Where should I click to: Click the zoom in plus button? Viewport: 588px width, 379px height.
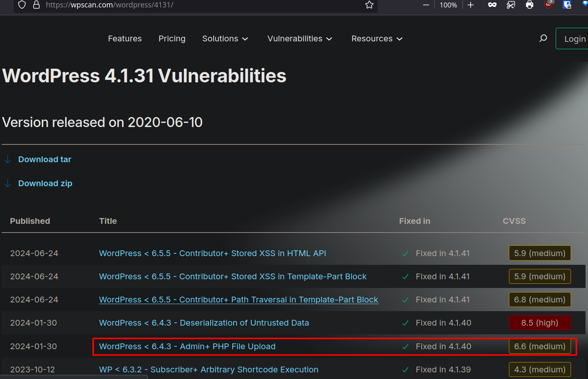(x=470, y=5)
